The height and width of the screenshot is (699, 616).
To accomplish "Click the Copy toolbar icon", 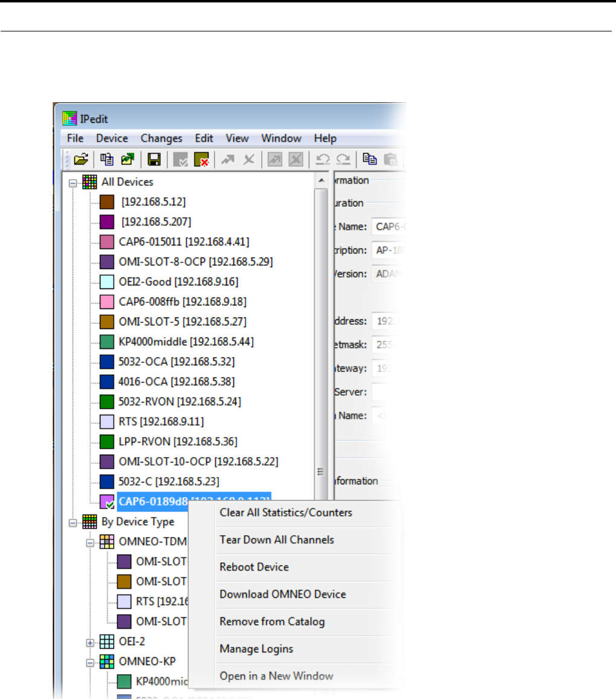I will tap(369, 159).
